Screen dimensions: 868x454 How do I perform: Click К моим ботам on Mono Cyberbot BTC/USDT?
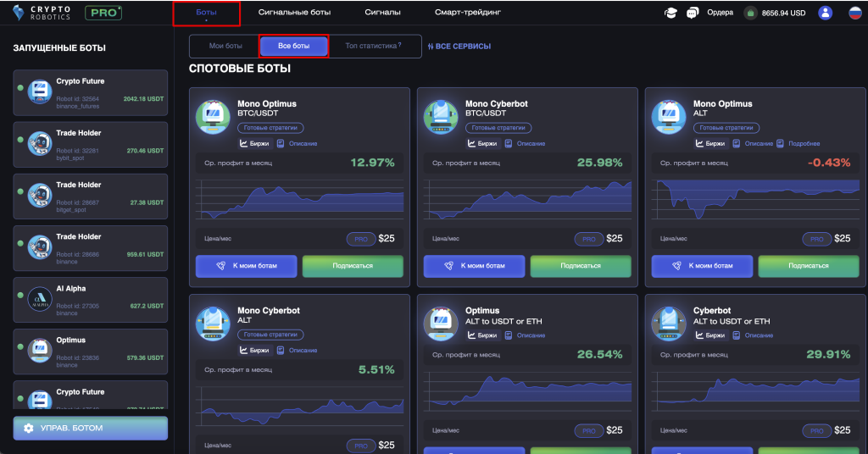pyautogui.click(x=475, y=266)
